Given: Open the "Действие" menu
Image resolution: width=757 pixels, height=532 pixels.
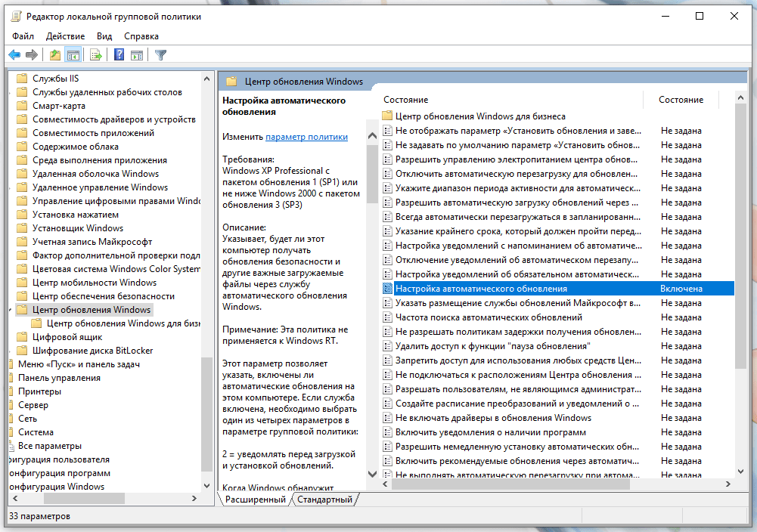Looking at the screenshot, I should (65, 36).
